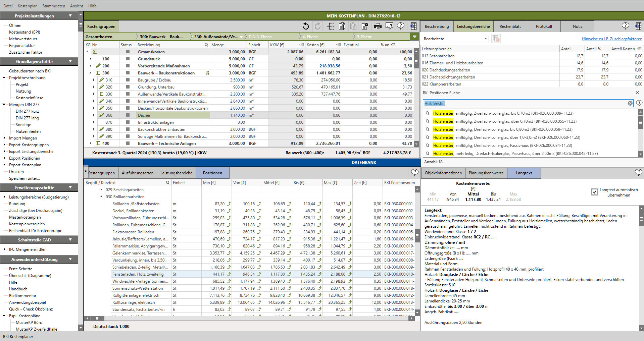Open the Datei menu
Screen dimensions: 644x341
8,6
